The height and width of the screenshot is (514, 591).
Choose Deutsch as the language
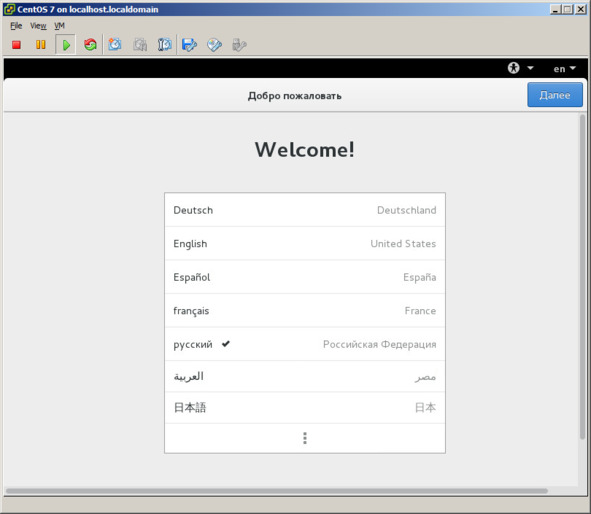click(x=305, y=210)
